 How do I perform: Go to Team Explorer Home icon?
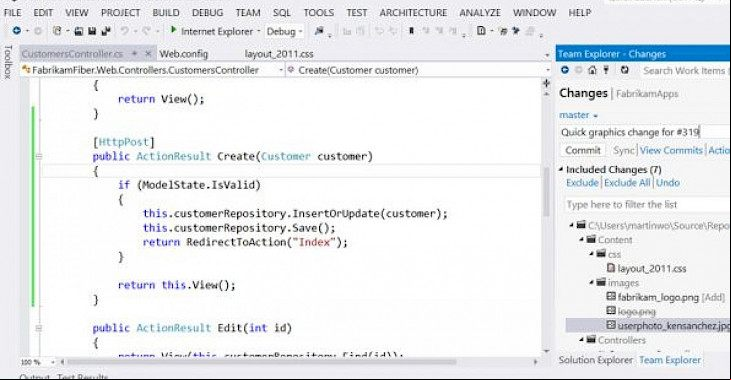point(592,70)
